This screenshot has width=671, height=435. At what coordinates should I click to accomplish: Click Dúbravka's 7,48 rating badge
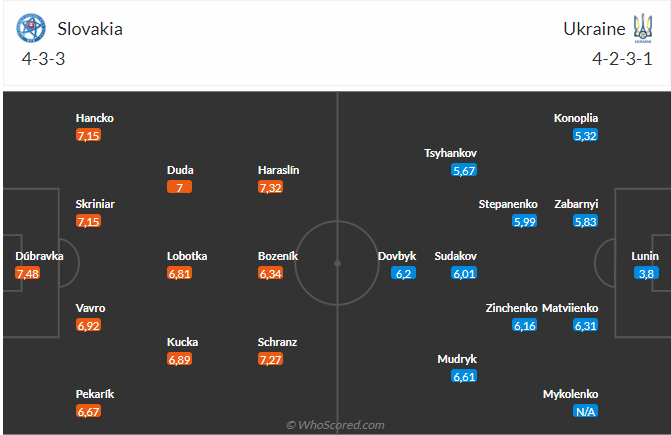pyautogui.click(x=27, y=273)
